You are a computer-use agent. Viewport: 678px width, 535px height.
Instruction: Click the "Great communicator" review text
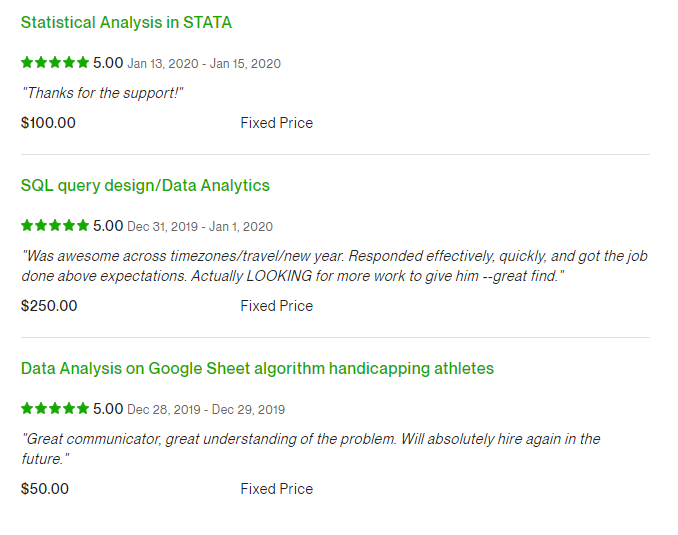[310, 448]
